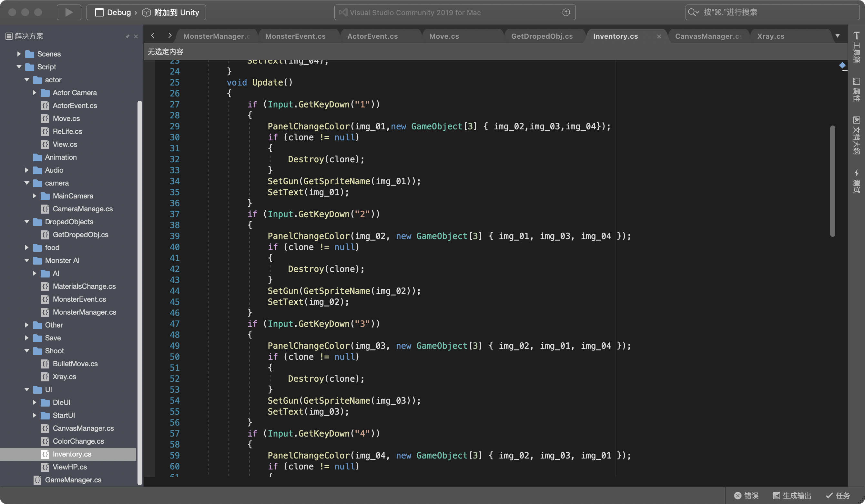Click the navigate back arrow

tap(153, 36)
